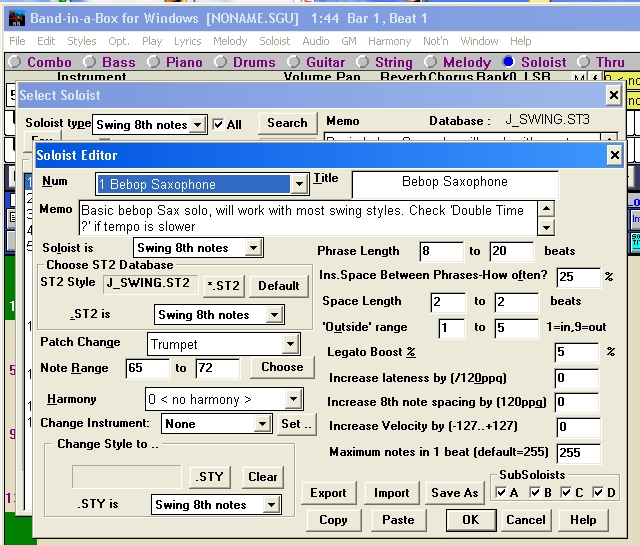Click the Save As button
640x545 pixels.
click(x=455, y=493)
